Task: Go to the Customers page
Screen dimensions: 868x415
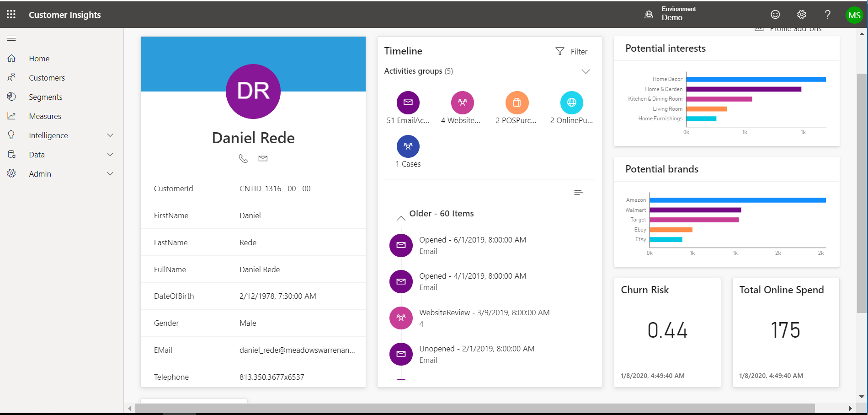Action: tap(47, 77)
